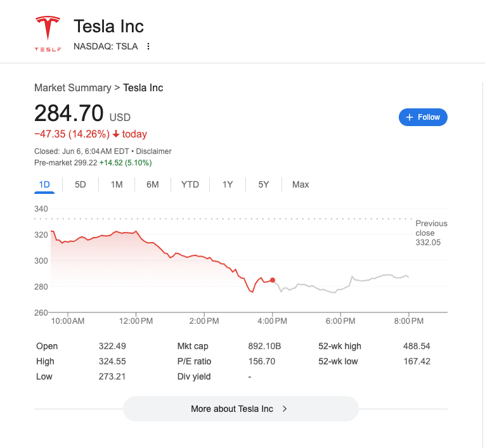
Task: Follow Tesla Inc stock
Action: 423,117
